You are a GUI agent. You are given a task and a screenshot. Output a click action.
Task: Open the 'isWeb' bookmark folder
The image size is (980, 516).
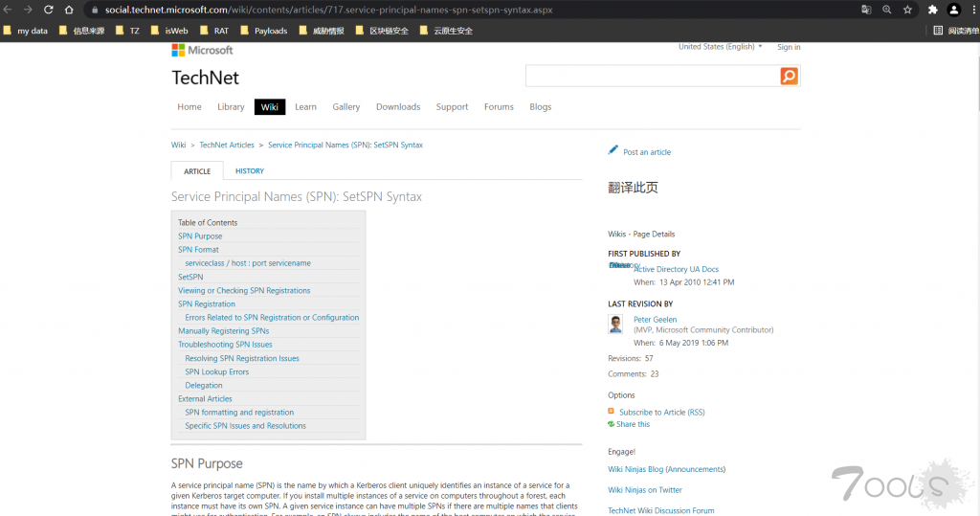(x=169, y=31)
